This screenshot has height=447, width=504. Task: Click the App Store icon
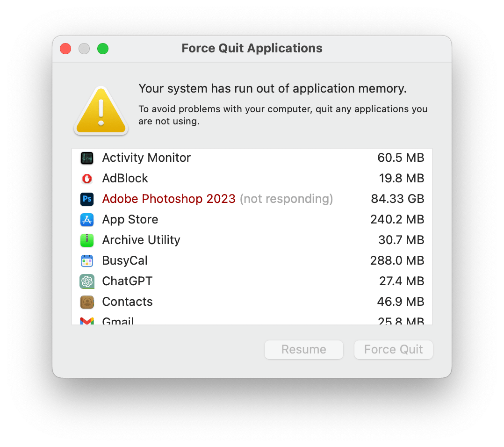click(x=87, y=220)
